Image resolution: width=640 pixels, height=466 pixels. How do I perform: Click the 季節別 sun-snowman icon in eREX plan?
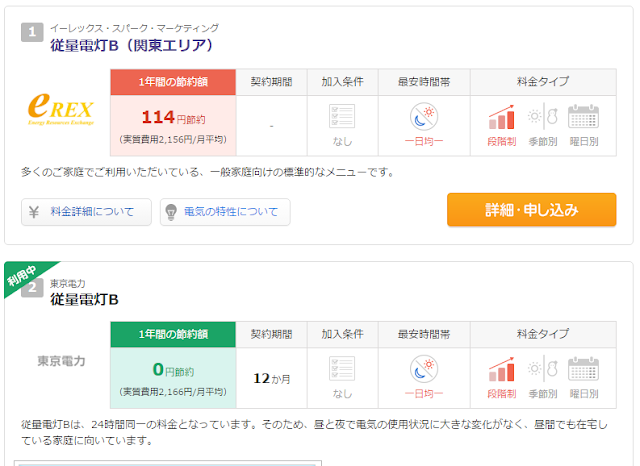543,117
